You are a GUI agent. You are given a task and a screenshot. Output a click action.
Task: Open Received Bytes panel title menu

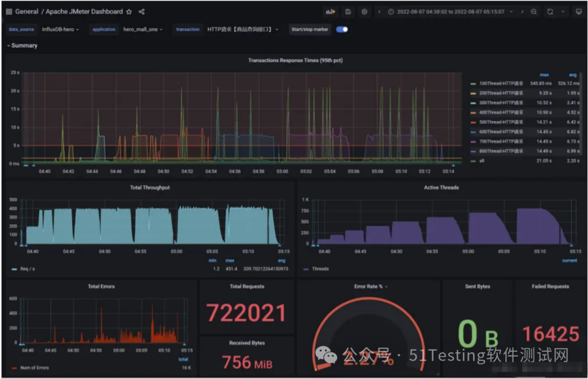point(247,343)
